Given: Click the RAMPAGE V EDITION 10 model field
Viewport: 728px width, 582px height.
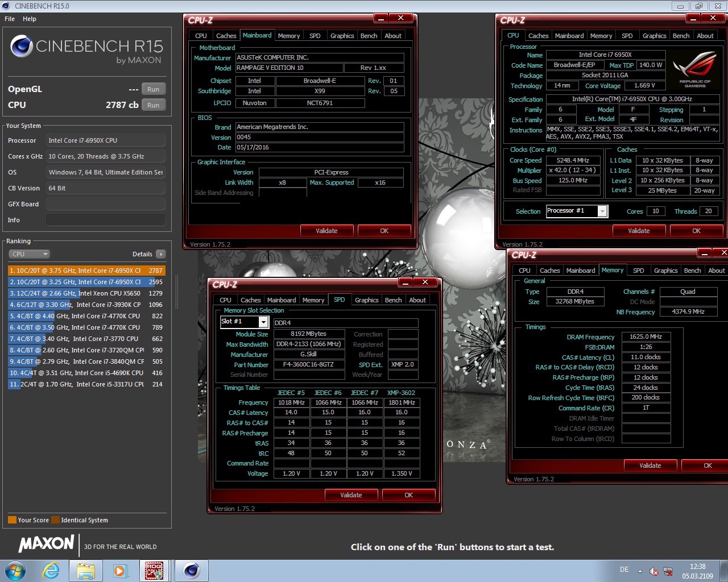Looking at the screenshot, I should [x=289, y=68].
